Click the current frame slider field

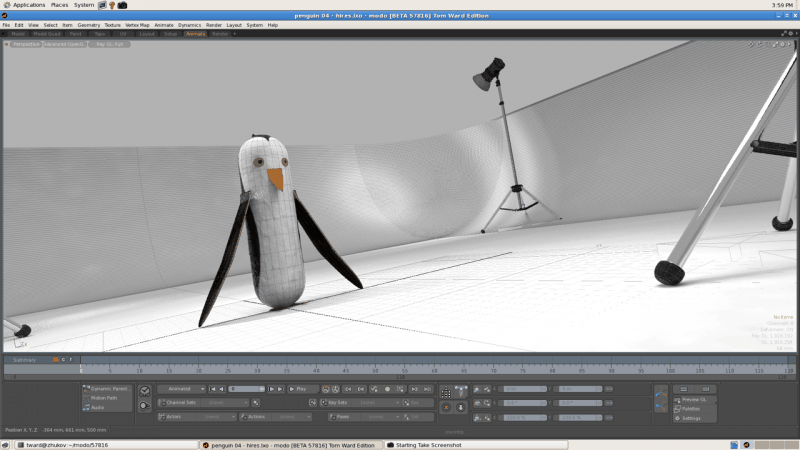[247, 389]
